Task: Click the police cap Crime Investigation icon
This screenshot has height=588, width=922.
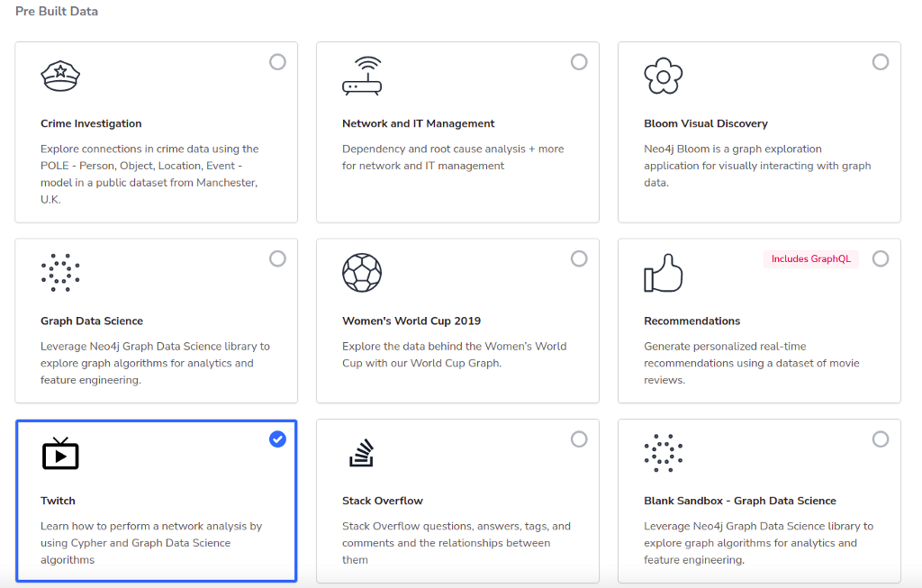Action: (60, 76)
